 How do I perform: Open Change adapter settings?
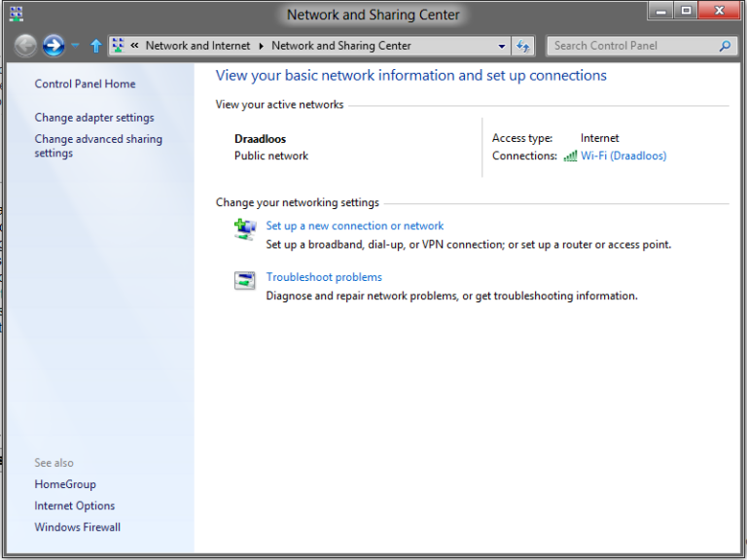94,118
